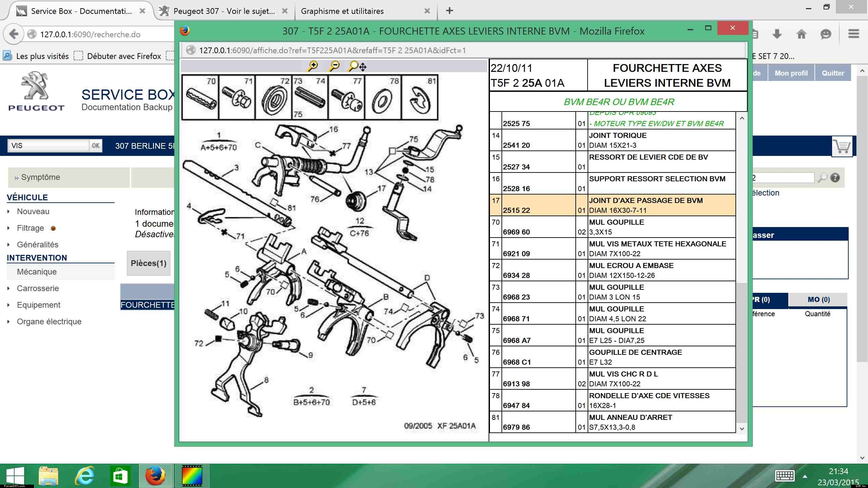Click the taskbar clock showing 21:34
The image size is (868, 488).
pos(838,471)
